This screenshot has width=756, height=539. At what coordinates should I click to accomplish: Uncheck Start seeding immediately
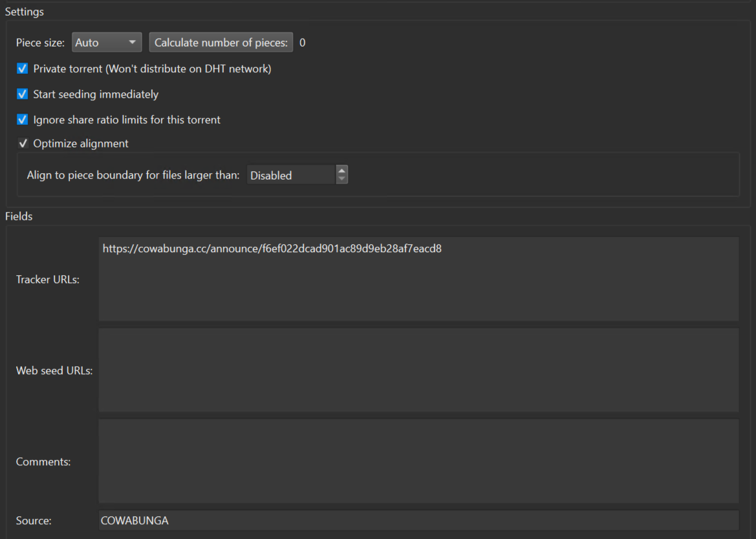pyautogui.click(x=23, y=94)
